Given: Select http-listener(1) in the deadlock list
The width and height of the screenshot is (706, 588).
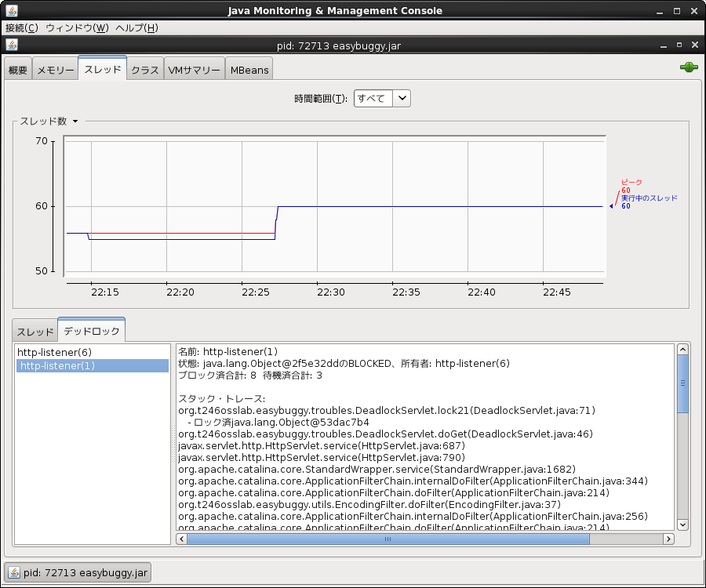Looking at the screenshot, I should point(93,366).
